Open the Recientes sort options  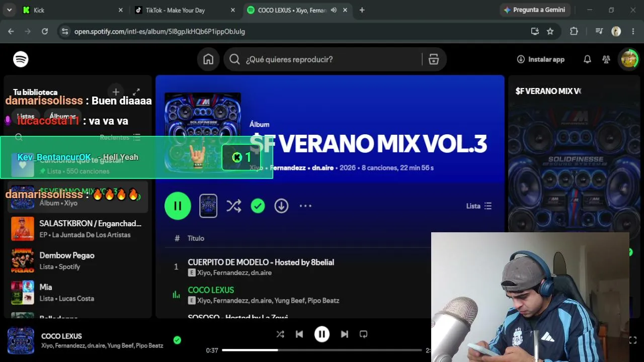120,137
